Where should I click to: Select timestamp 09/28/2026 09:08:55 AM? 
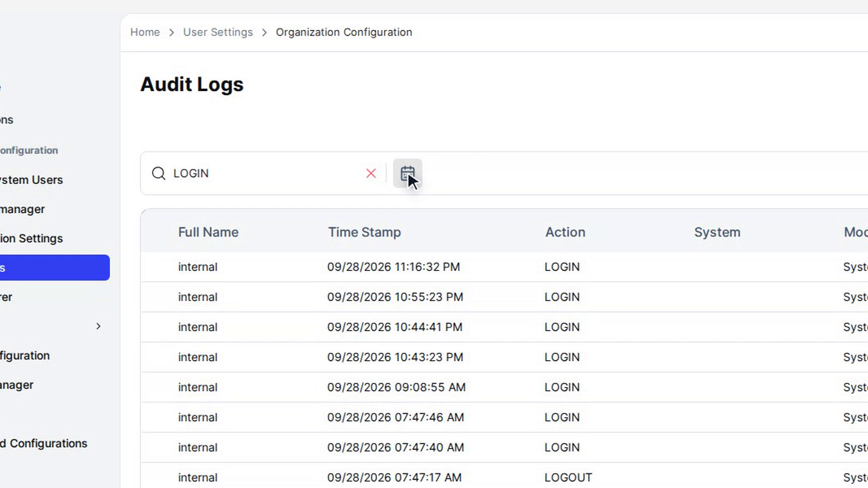(x=396, y=387)
